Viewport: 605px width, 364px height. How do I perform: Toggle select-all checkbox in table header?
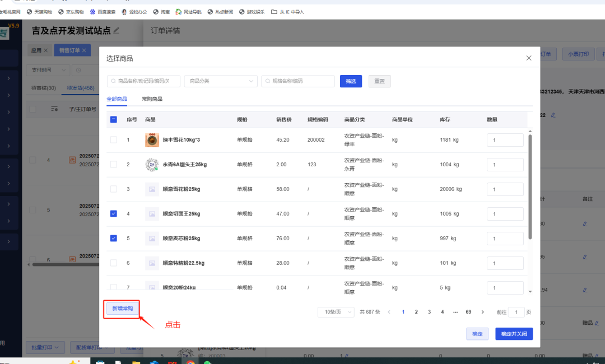pos(114,120)
